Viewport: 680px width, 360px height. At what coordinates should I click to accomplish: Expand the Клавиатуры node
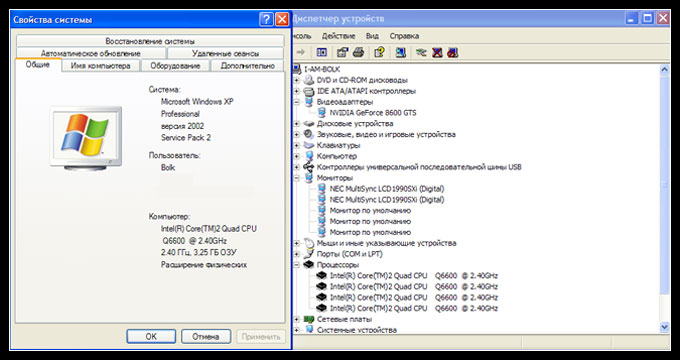297,145
